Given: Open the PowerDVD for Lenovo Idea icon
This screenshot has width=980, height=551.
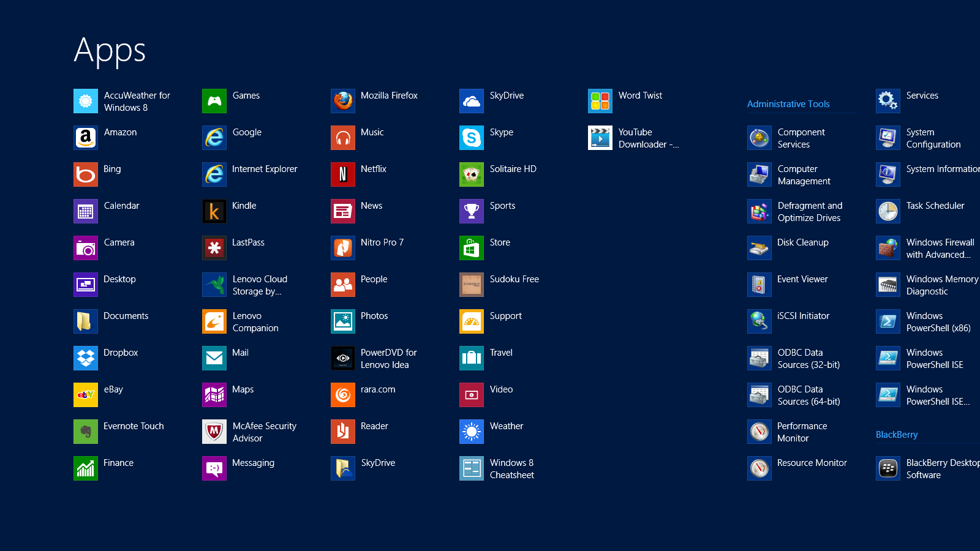Looking at the screenshot, I should pyautogui.click(x=343, y=358).
